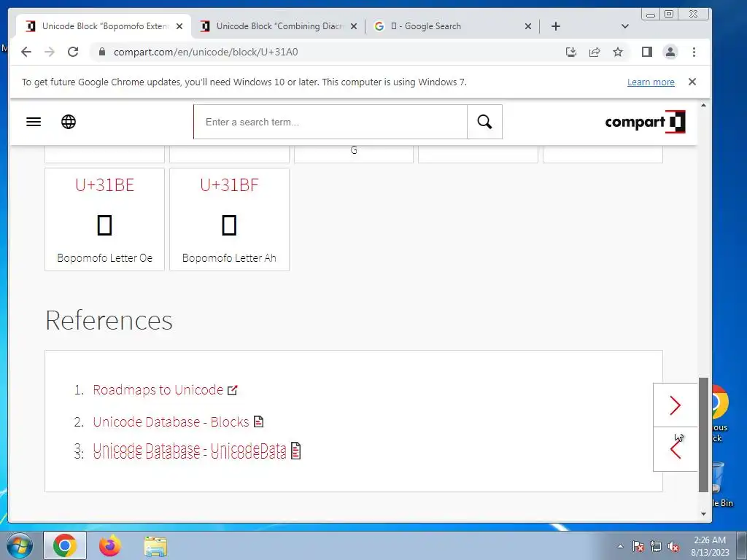Viewport: 747px width, 560px height.
Task: Switch to the Combining Diacritical tab
Action: (x=279, y=26)
